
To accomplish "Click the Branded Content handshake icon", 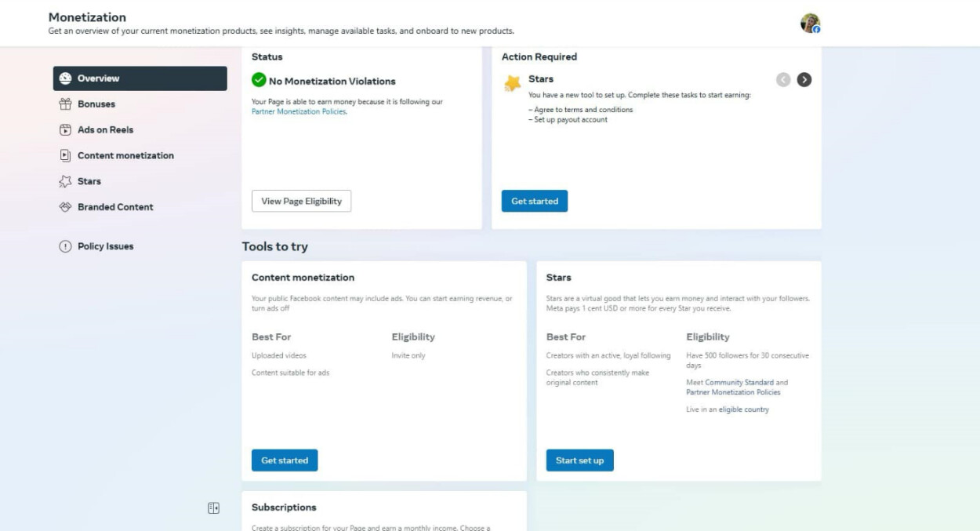I will [65, 207].
